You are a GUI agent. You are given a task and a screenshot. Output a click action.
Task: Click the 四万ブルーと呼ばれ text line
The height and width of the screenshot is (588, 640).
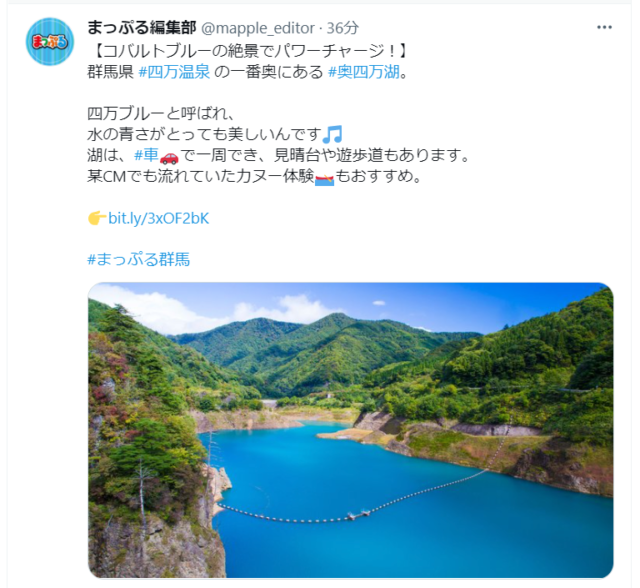(x=161, y=113)
